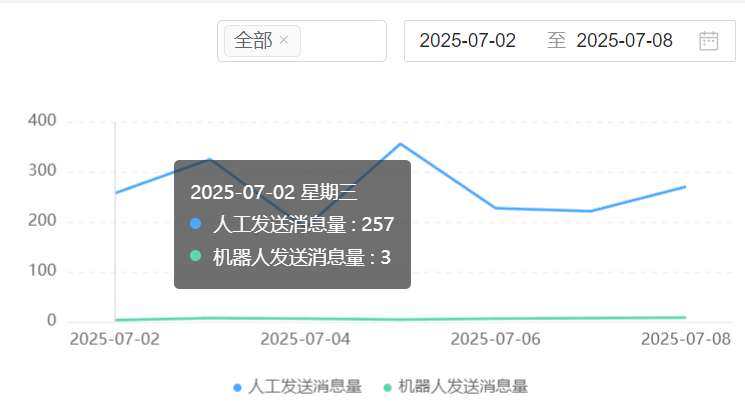This screenshot has width=745, height=414.
Task: Toggle 人工发送消息量 series in chart legend
Action: tap(298, 386)
